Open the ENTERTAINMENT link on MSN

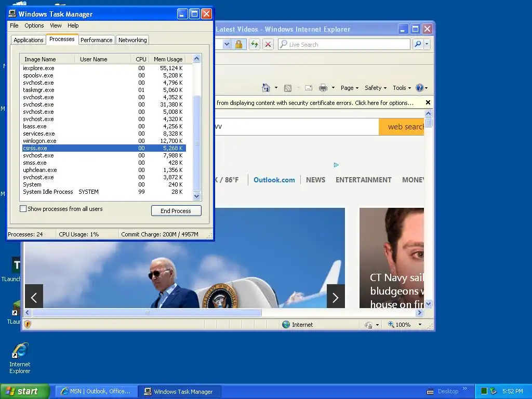tap(363, 180)
